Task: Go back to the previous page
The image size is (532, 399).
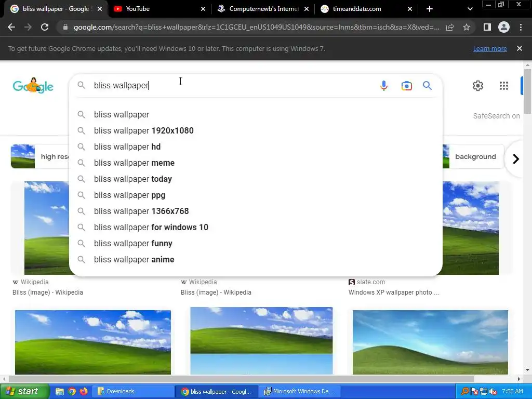Action: tap(11, 27)
